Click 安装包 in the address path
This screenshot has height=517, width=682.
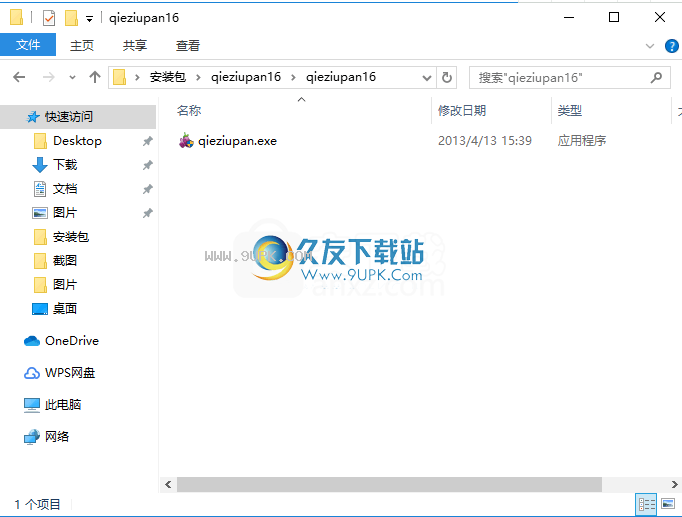[168, 77]
